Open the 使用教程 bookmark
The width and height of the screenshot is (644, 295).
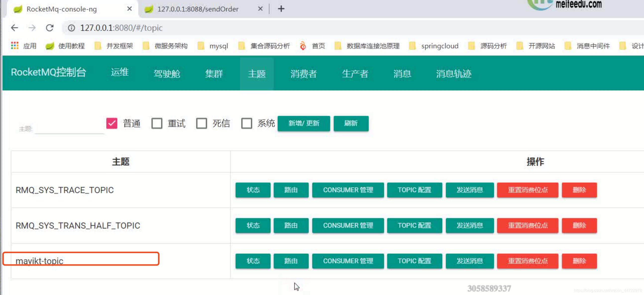[x=65, y=46]
